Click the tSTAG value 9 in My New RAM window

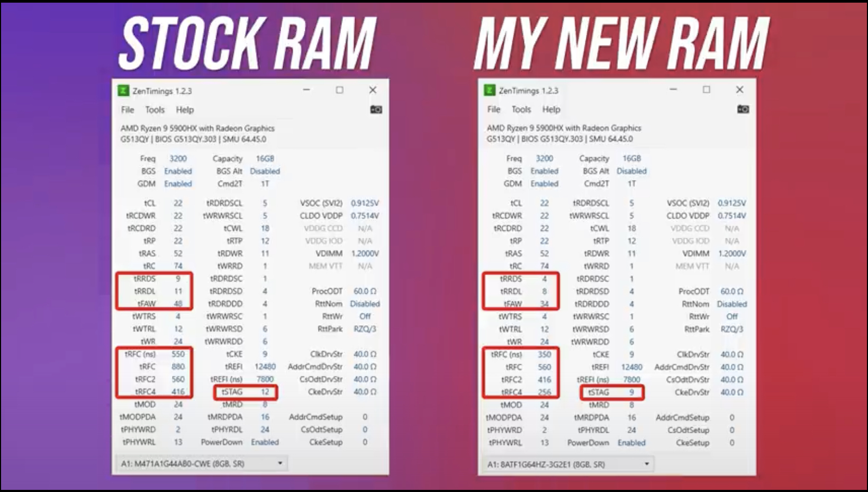pyautogui.click(x=631, y=392)
